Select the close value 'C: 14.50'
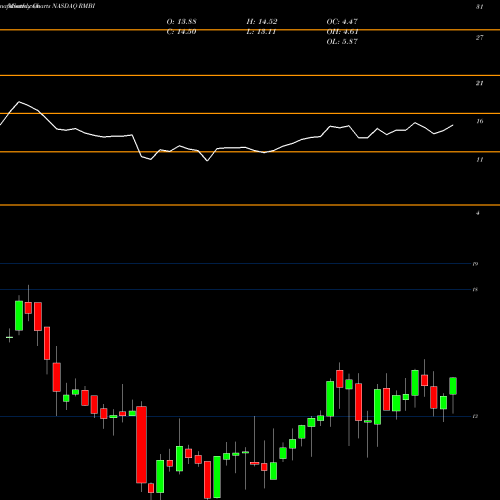 (x=181, y=32)
